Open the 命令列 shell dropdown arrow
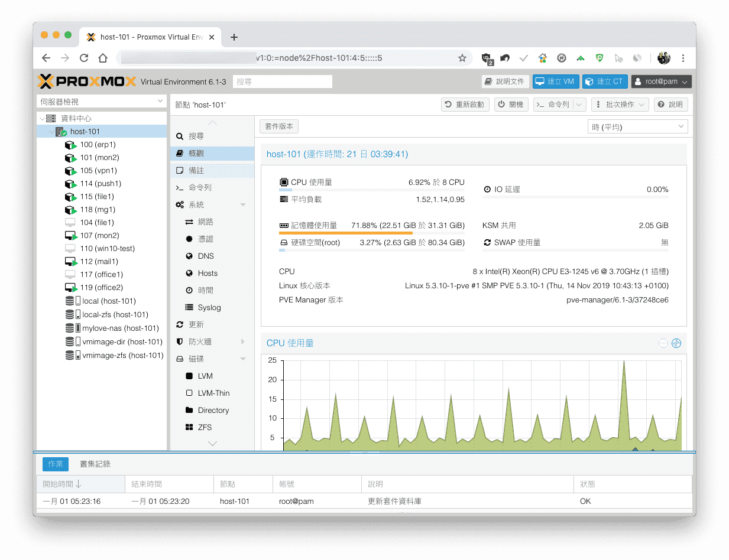This screenshot has height=560, width=729. point(579,105)
